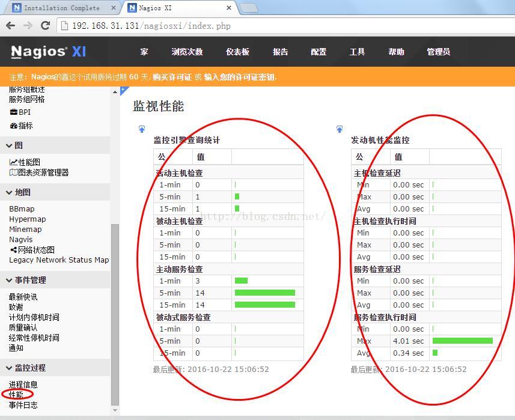Click the browser reload icon

45,25
